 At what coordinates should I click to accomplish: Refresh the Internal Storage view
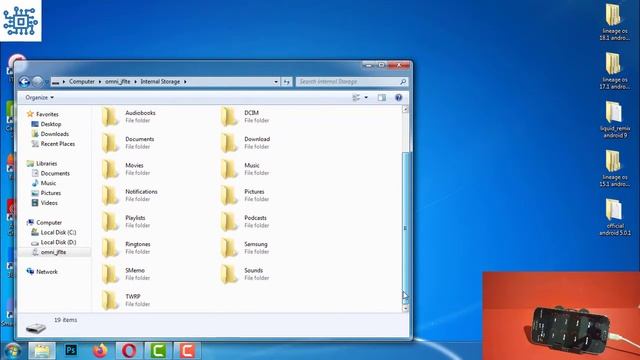click(287, 82)
